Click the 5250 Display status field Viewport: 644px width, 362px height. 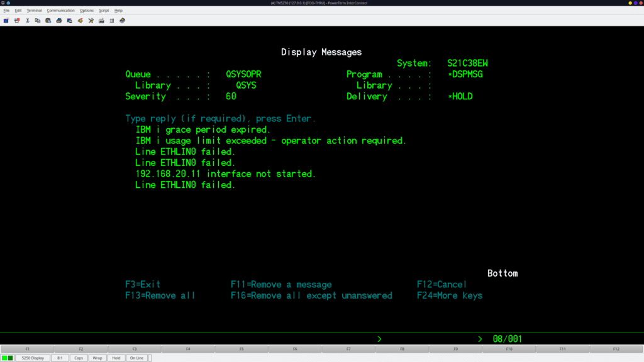(33, 358)
